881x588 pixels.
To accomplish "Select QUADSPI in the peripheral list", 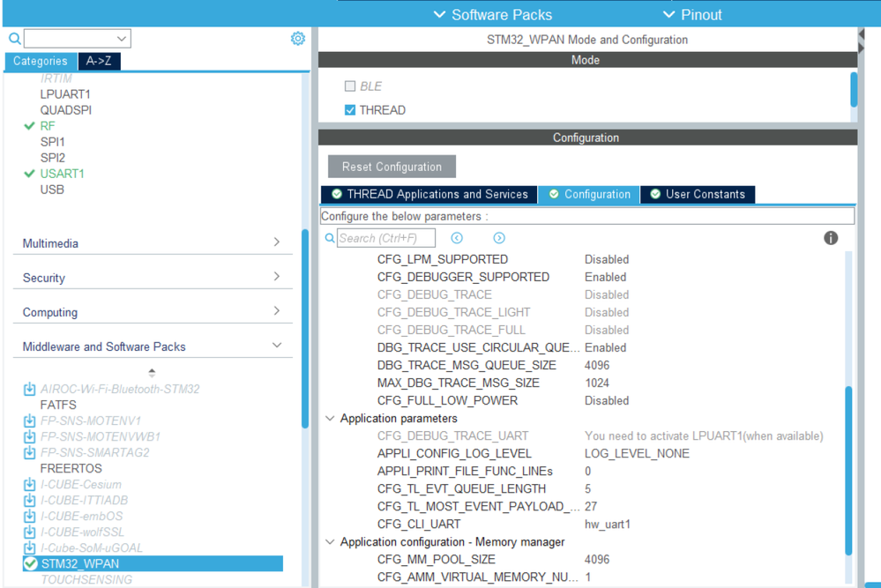I will 66,110.
